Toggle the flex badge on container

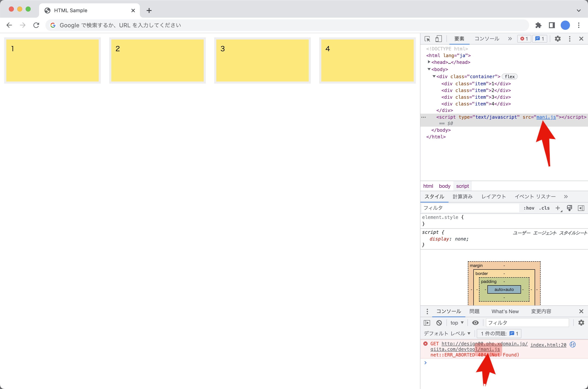pyautogui.click(x=510, y=77)
